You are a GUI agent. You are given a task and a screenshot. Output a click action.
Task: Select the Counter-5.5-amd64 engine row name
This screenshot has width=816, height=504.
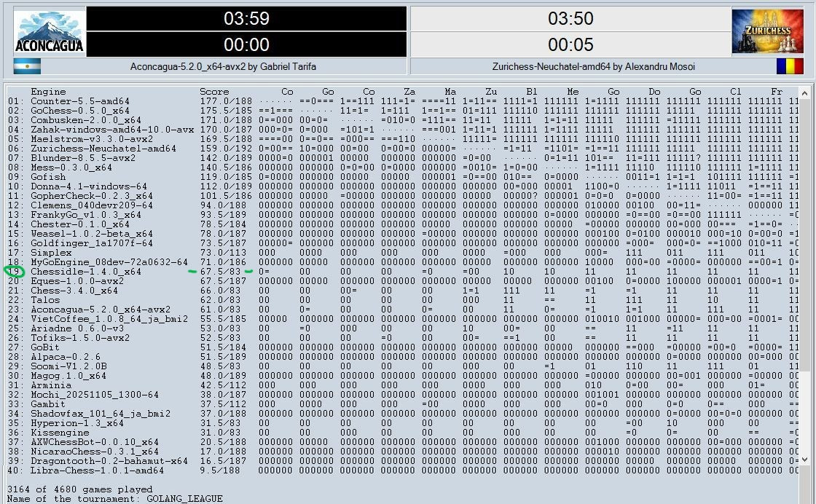click(x=80, y=101)
